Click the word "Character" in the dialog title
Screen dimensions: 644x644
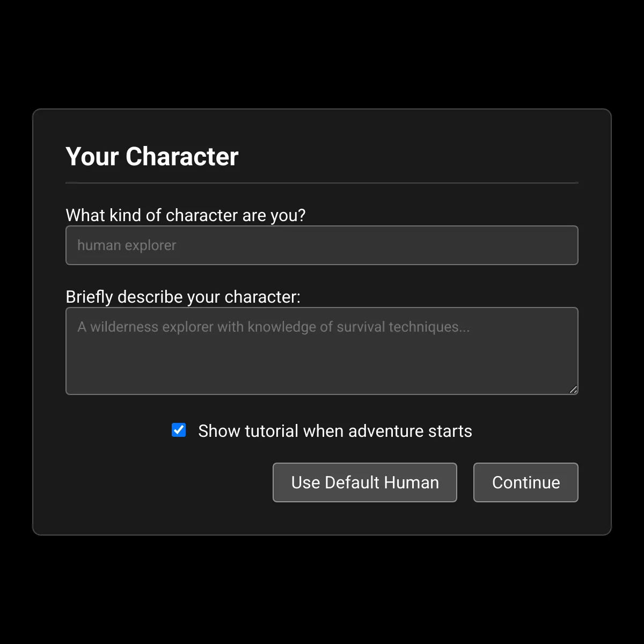click(182, 157)
